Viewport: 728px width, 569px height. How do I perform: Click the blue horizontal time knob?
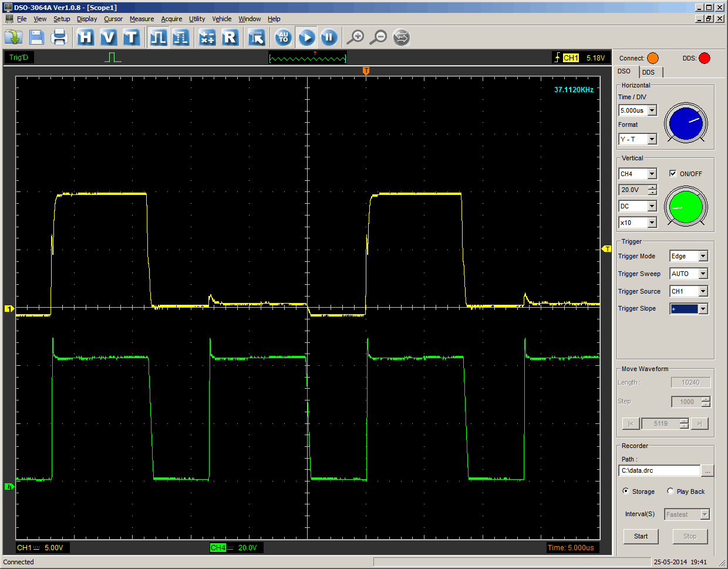686,123
